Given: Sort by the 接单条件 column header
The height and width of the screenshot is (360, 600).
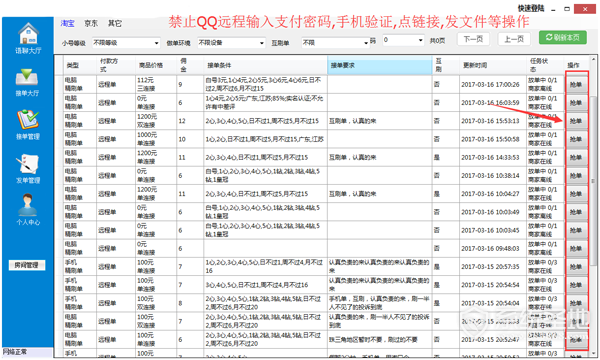Looking at the screenshot, I should point(266,65).
